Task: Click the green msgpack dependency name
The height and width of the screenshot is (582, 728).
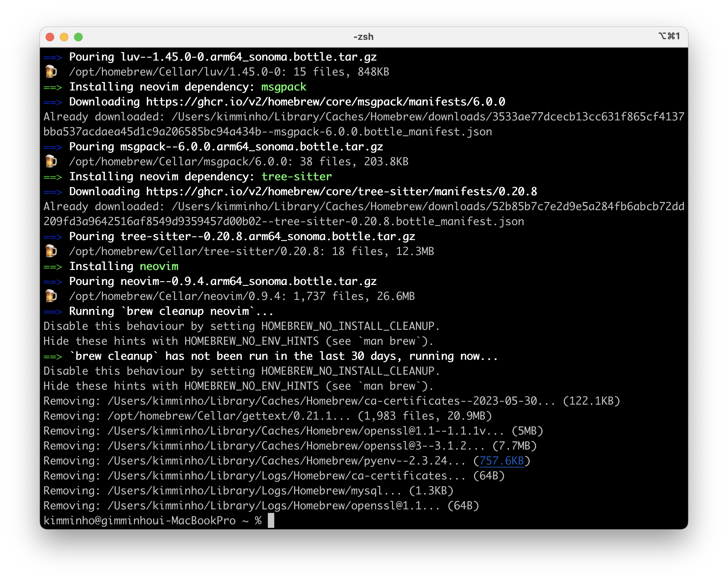Action: coord(284,87)
